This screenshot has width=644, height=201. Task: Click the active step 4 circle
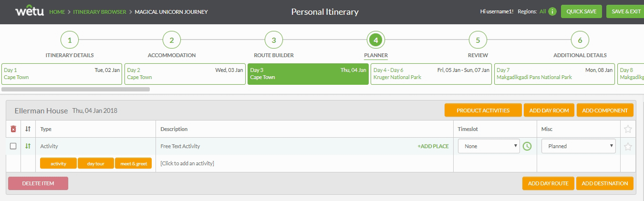tap(376, 40)
